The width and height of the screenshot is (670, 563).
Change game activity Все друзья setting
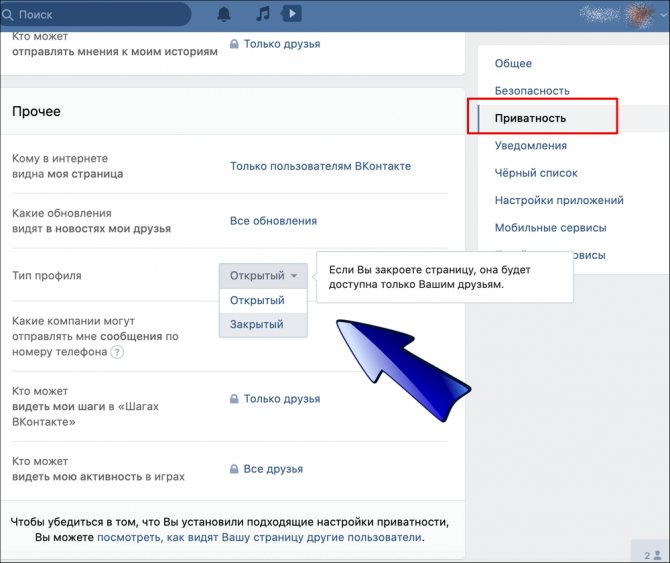tap(267, 469)
